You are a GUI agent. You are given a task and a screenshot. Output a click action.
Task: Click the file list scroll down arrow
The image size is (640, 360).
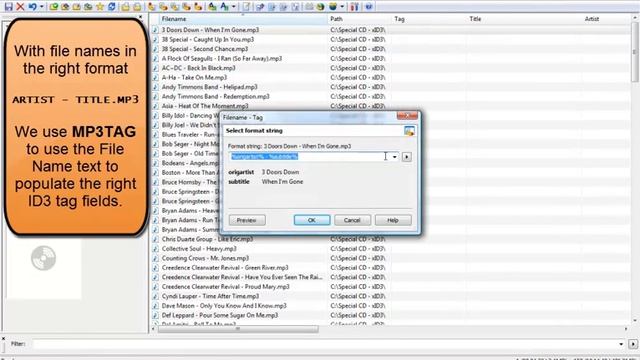(x=635, y=321)
